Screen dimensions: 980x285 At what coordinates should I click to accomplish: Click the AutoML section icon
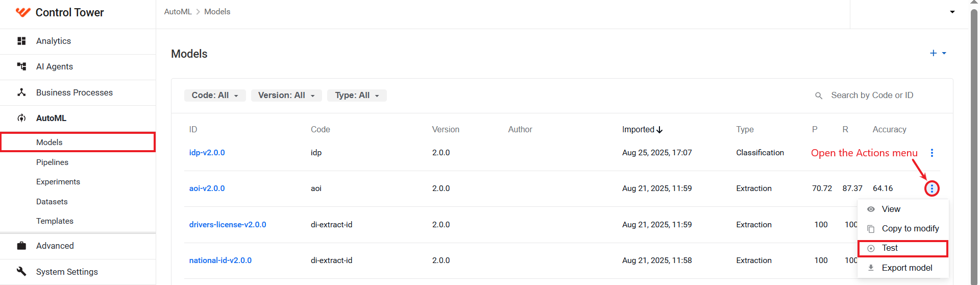coord(21,118)
